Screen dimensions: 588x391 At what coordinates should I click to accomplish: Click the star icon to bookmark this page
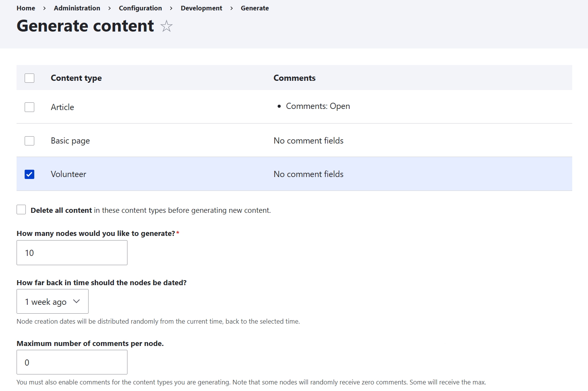point(166,26)
